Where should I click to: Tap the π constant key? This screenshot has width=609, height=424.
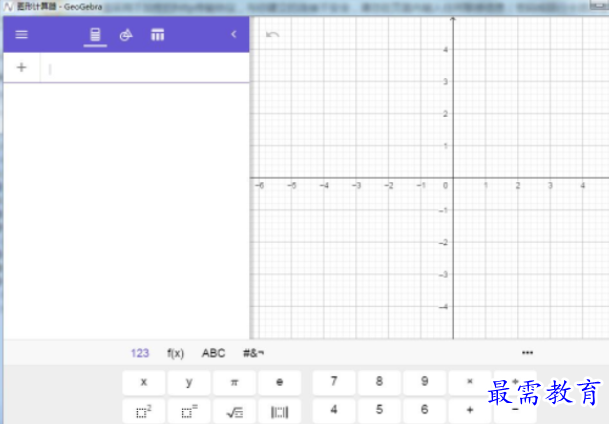234,382
